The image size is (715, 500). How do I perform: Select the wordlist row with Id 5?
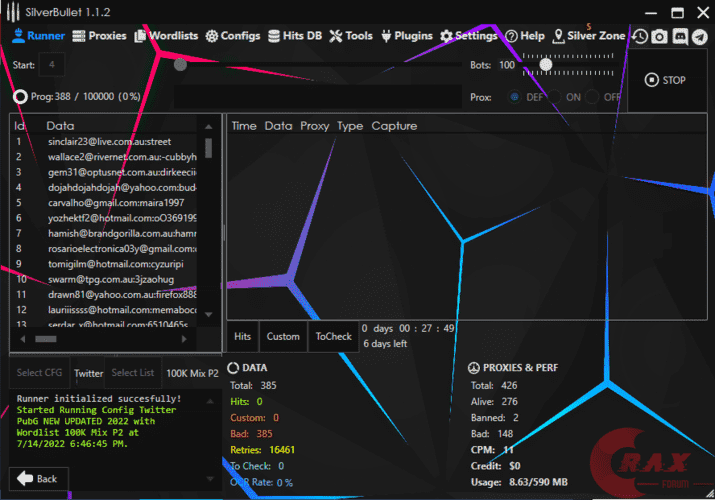click(105, 203)
